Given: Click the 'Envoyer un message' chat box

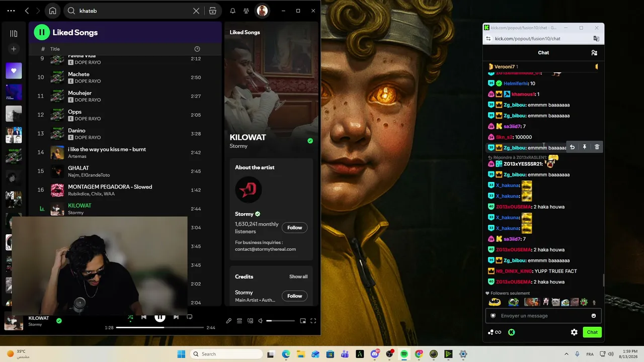Looking at the screenshot, I should click(543, 316).
